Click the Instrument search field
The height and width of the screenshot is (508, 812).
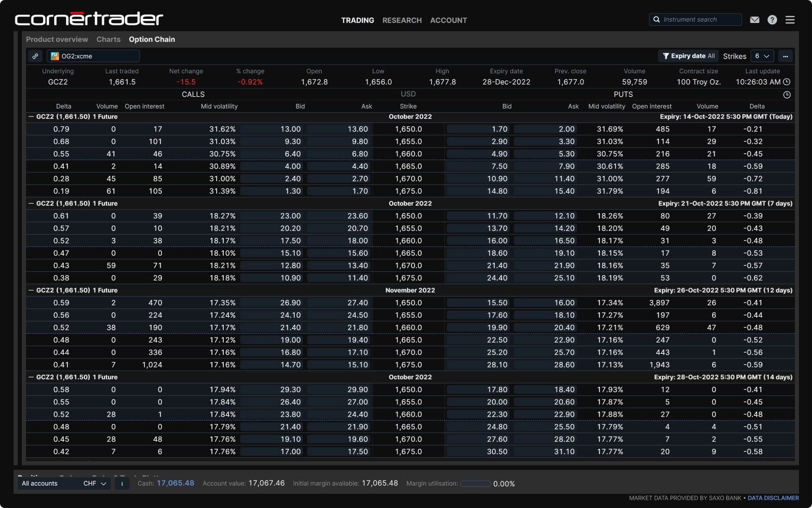point(696,19)
